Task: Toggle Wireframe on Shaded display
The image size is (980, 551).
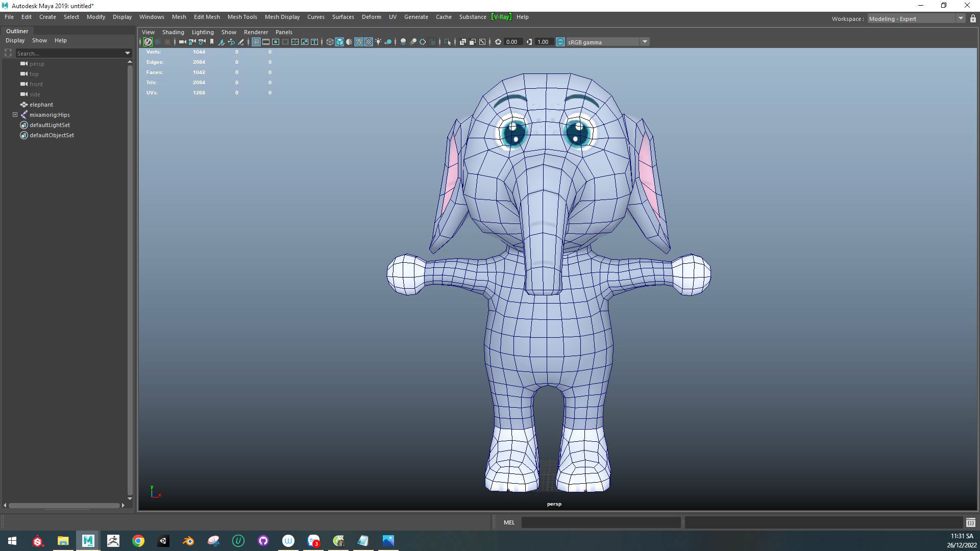Action: (x=359, y=42)
